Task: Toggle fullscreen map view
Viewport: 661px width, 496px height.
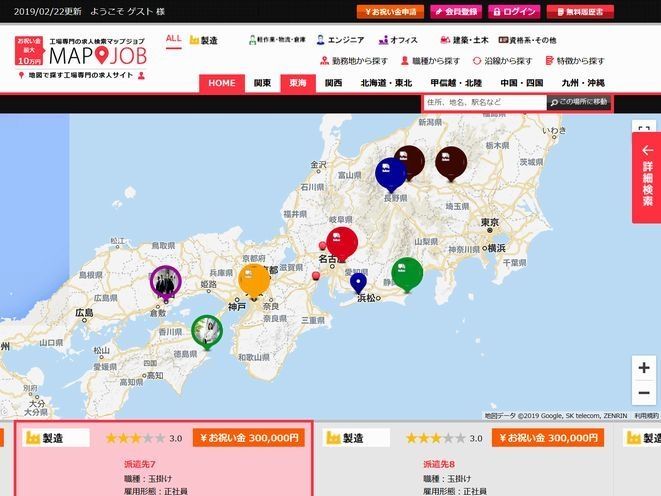Action: [x=644, y=132]
